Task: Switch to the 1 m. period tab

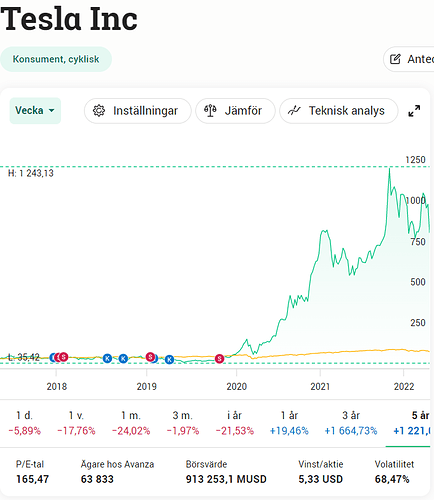Action: pyautogui.click(x=131, y=423)
